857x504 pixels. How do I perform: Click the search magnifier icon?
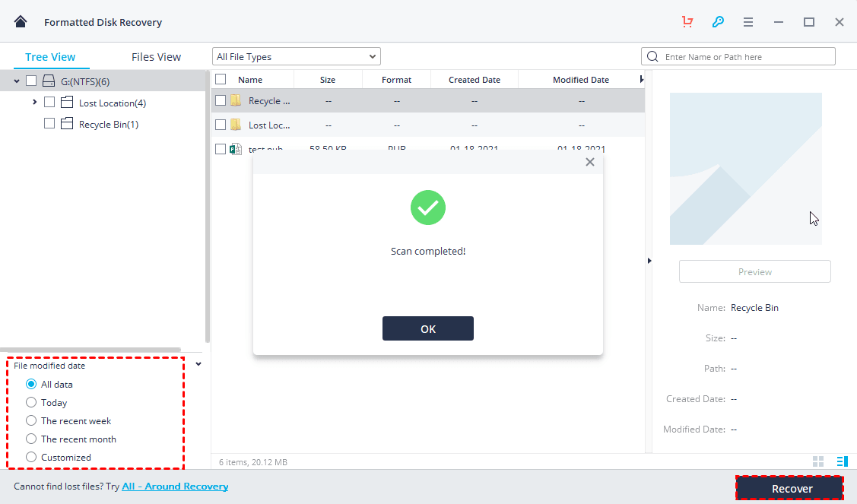tap(652, 55)
